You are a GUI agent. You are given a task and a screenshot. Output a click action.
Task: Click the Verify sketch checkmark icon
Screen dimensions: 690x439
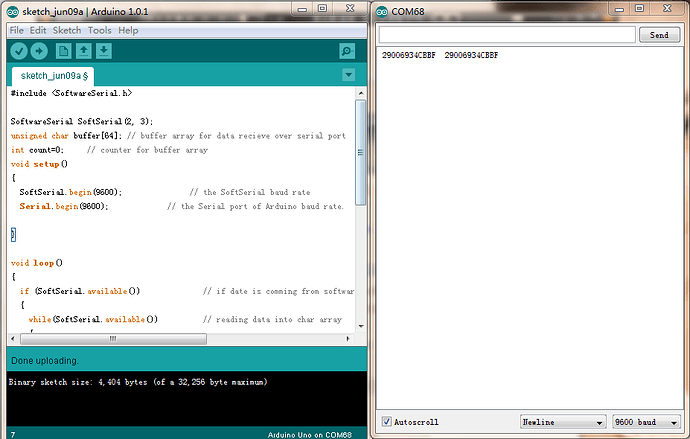point(19,51)
